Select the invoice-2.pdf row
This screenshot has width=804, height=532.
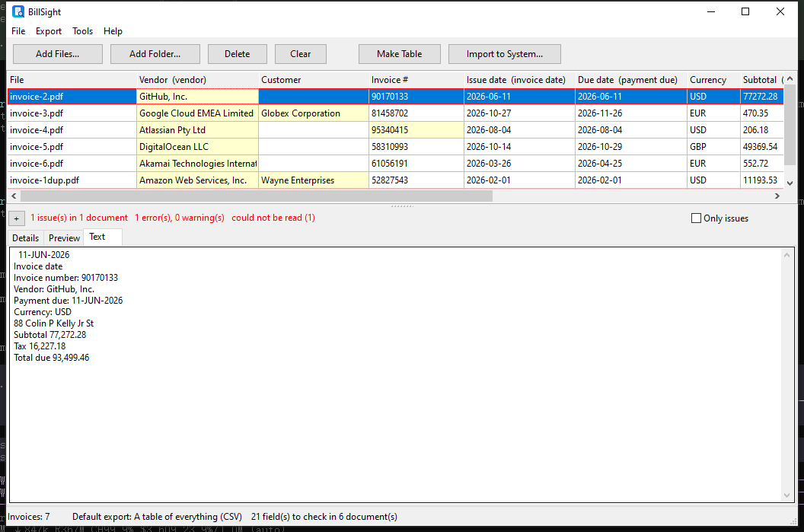(395, 97)
